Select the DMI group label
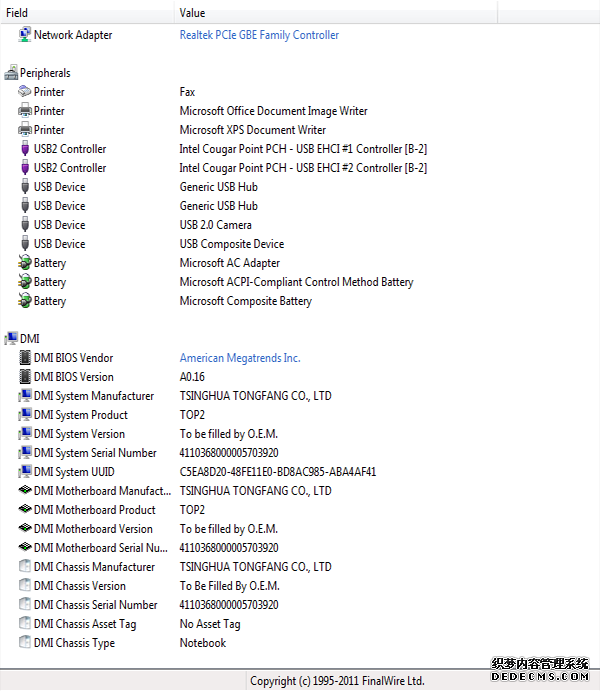 tap(30, 339)
